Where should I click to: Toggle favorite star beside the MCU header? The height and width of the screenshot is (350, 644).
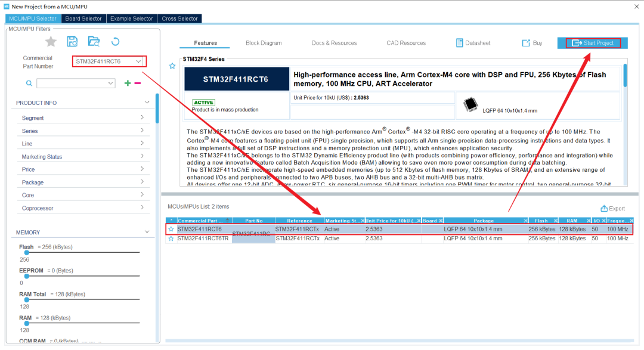point(172,66)
